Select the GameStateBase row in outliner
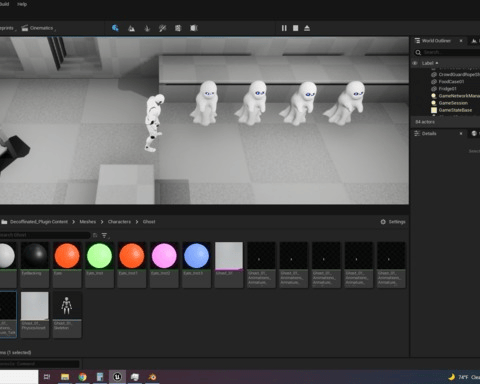480x384 pixels. coord(455,110)
